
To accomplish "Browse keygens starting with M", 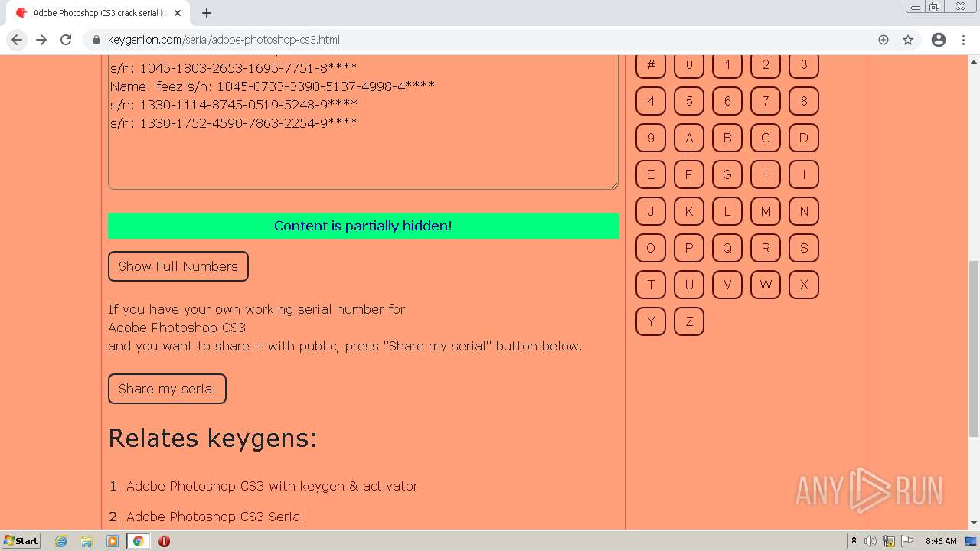I will pos(766,211).
